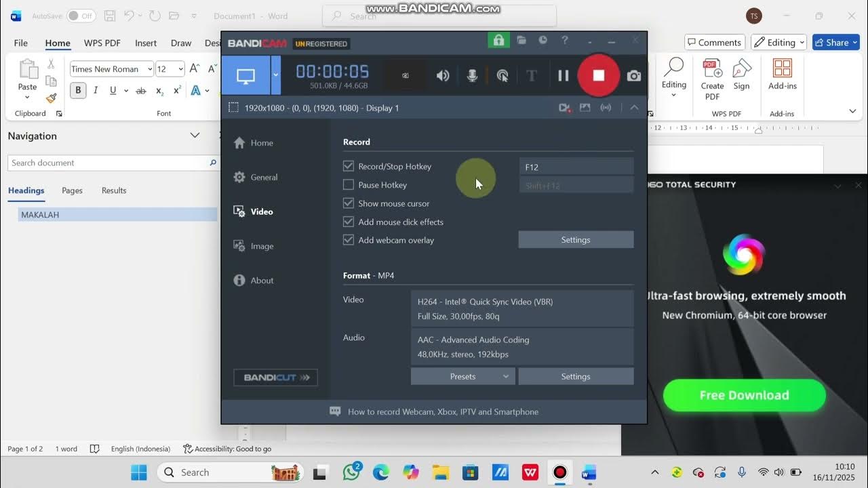Open General settings in Bandicam sidebar
Viewport: 868px width, 488px height.
pos(256,177)
